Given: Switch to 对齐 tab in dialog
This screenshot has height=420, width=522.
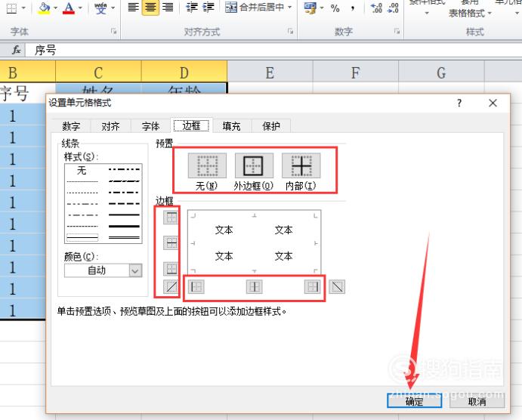Looking at the screenshot, I should (x=110, y=126).
